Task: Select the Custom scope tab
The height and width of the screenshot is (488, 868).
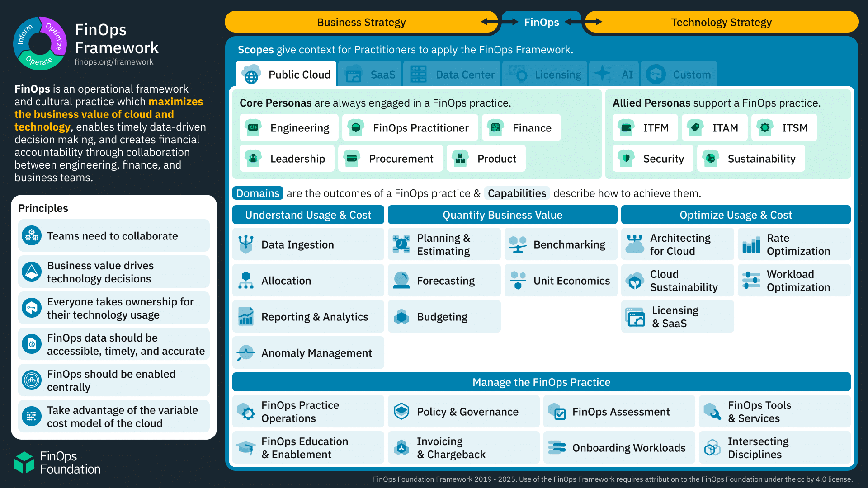Action: tap(679, 74)
